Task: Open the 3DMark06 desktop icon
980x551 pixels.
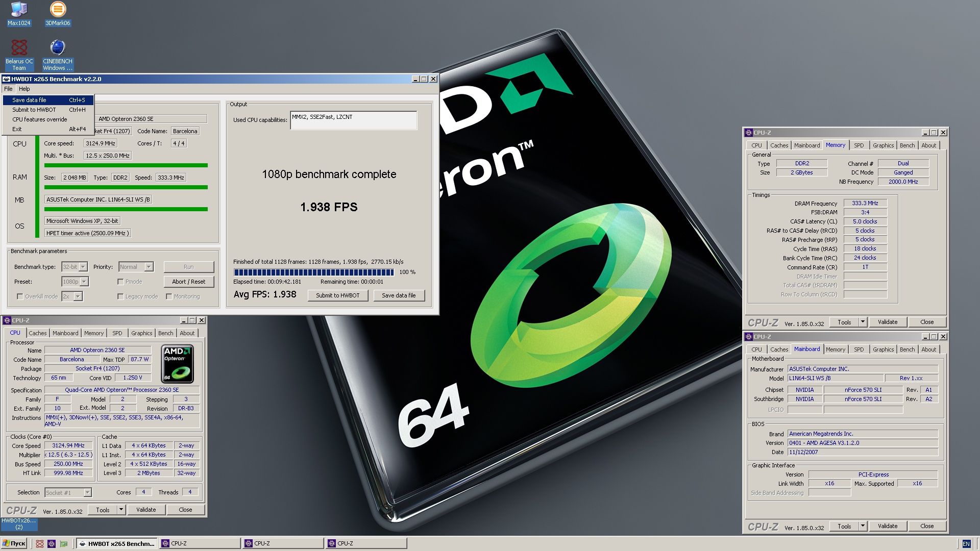Action: coord(58,14)
